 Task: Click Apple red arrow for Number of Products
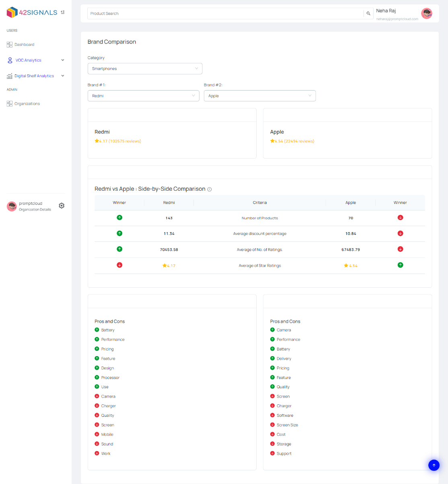click(400, 218)
